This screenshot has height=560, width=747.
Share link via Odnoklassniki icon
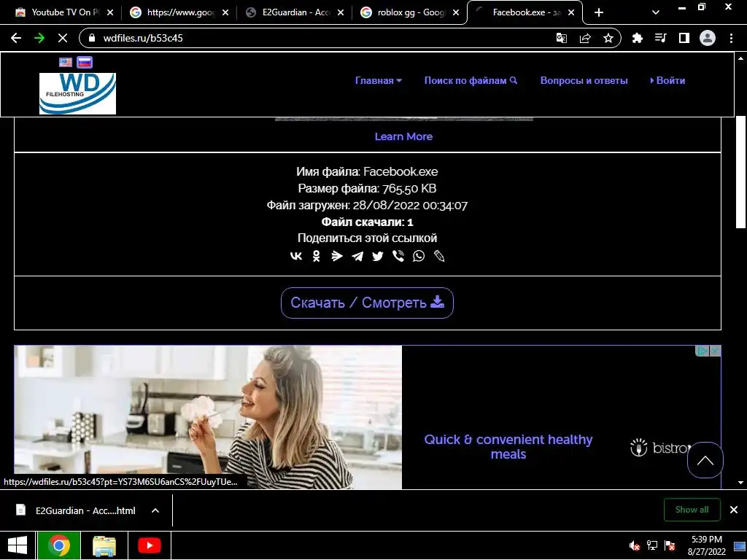point(317,256)
